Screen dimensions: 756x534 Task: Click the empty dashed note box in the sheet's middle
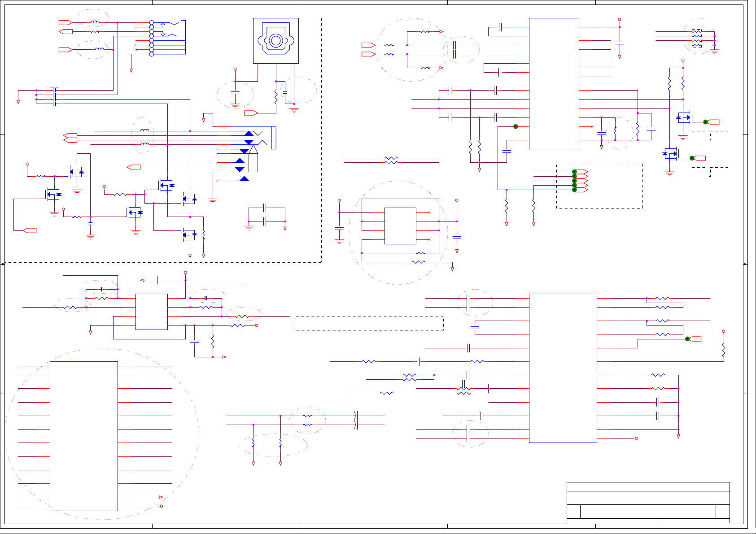[369, 323]
